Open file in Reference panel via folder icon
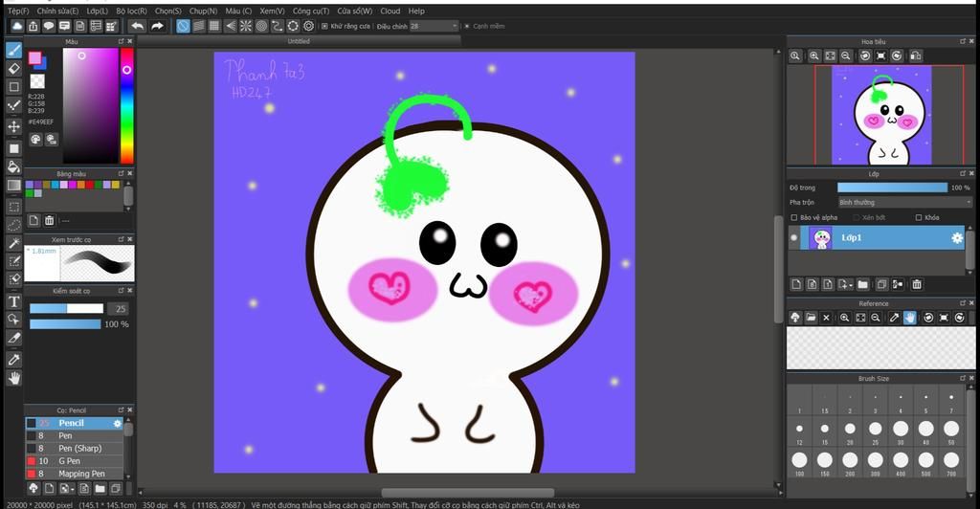The height and width of the screenshot is (509, 980). tap(811, 318)
